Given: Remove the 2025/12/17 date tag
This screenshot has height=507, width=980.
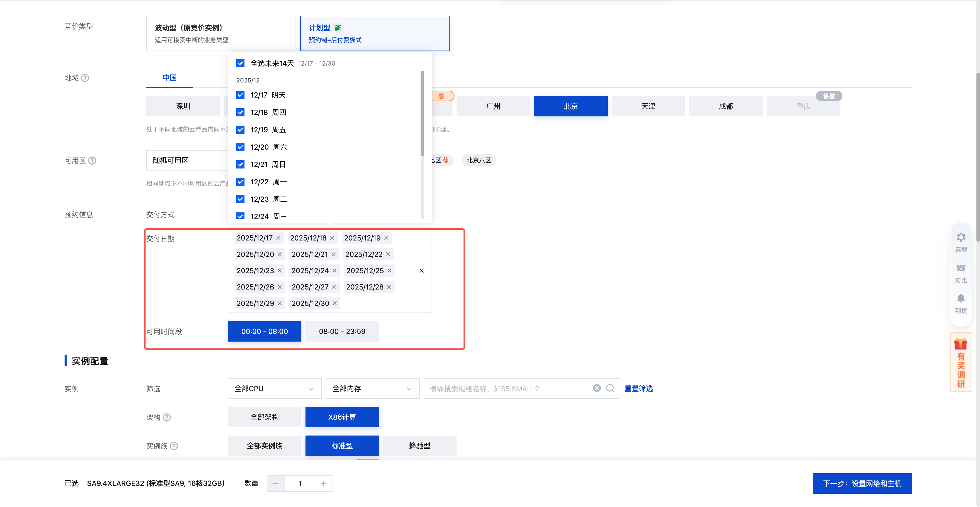Looking at the screenshot, I should click(x=278, y=238).
